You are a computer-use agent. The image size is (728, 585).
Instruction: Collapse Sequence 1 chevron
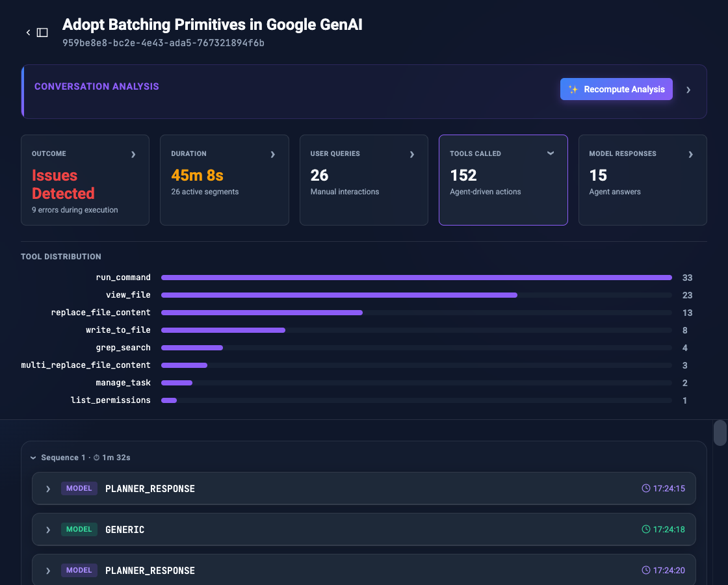[33, 458]
